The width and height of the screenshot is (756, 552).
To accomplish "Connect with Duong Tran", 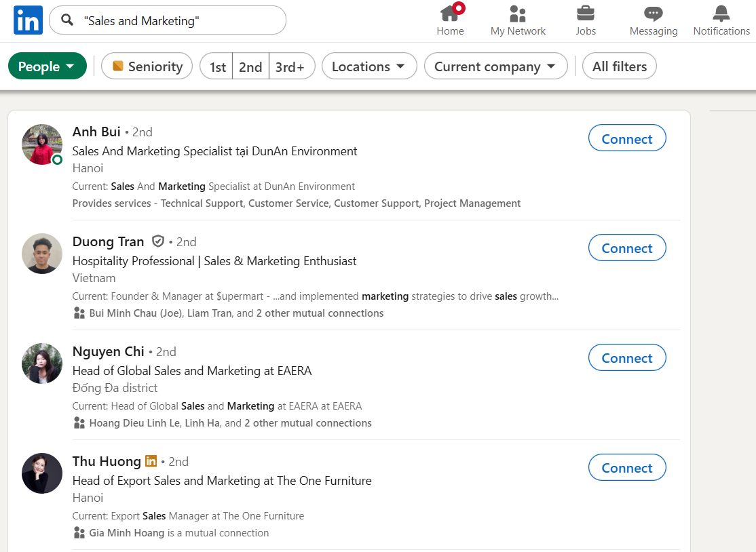I will [x=627, y=248].
